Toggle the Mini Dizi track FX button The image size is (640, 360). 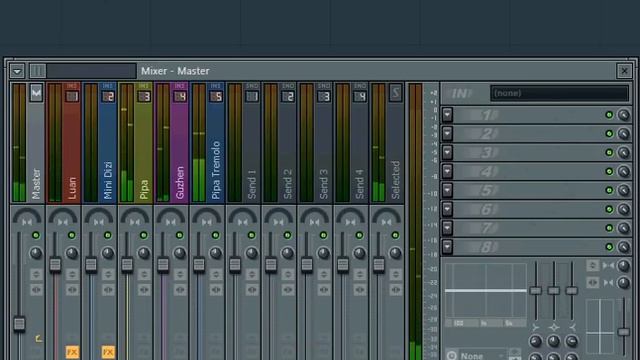108,352
